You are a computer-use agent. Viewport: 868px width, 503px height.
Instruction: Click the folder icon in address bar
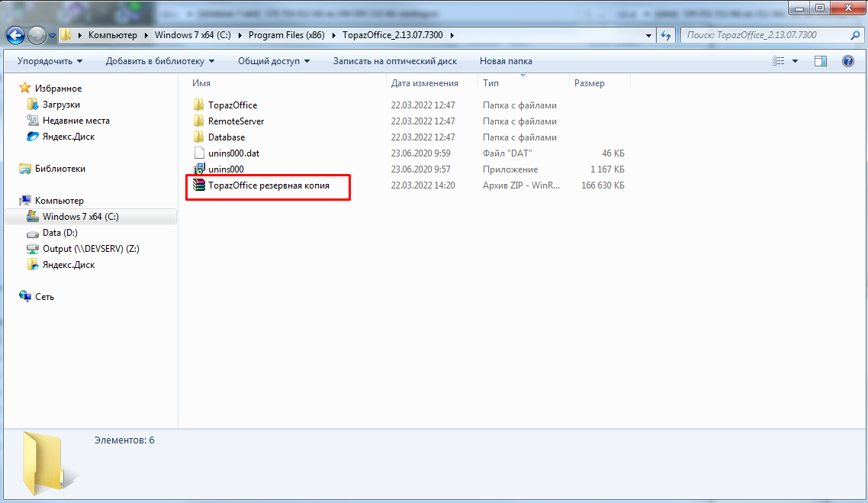[x=66, y=35]
